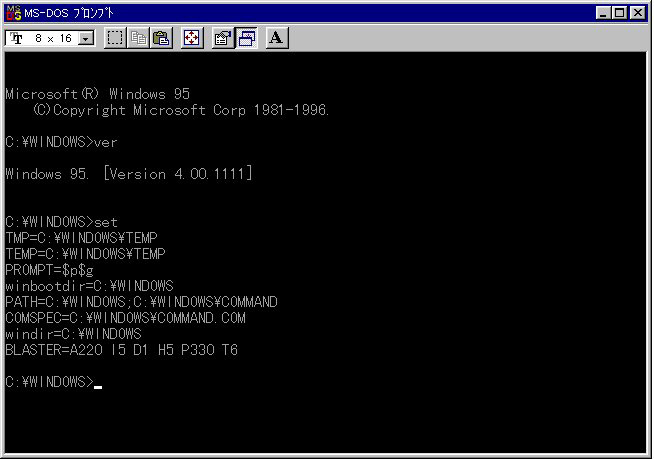Click the 'Microsoft(R) Windows 95' line
The height and width of the screenshot is (459, 654).
tap(98, 94)
